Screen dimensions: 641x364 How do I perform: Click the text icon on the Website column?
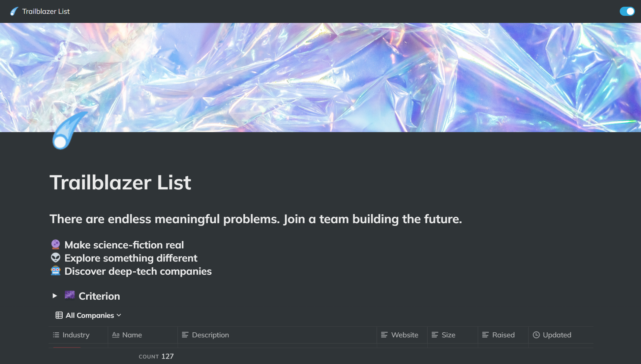tap(384, 335)
